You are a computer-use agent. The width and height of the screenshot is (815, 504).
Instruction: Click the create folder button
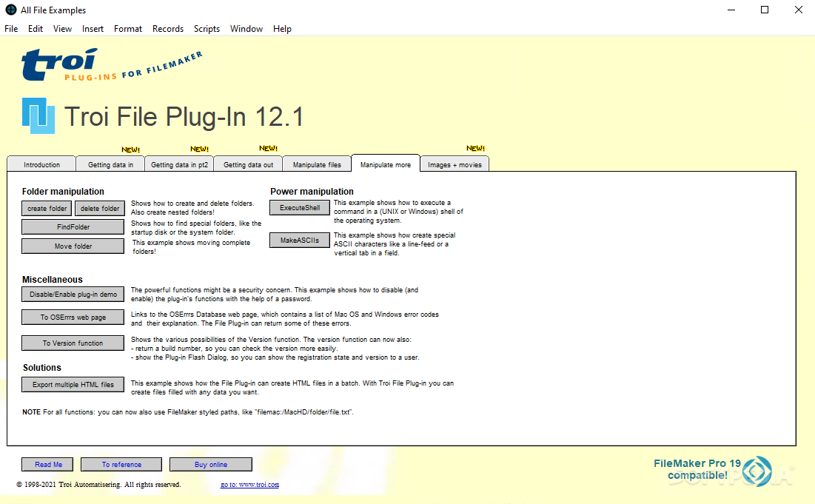(47, 209)
